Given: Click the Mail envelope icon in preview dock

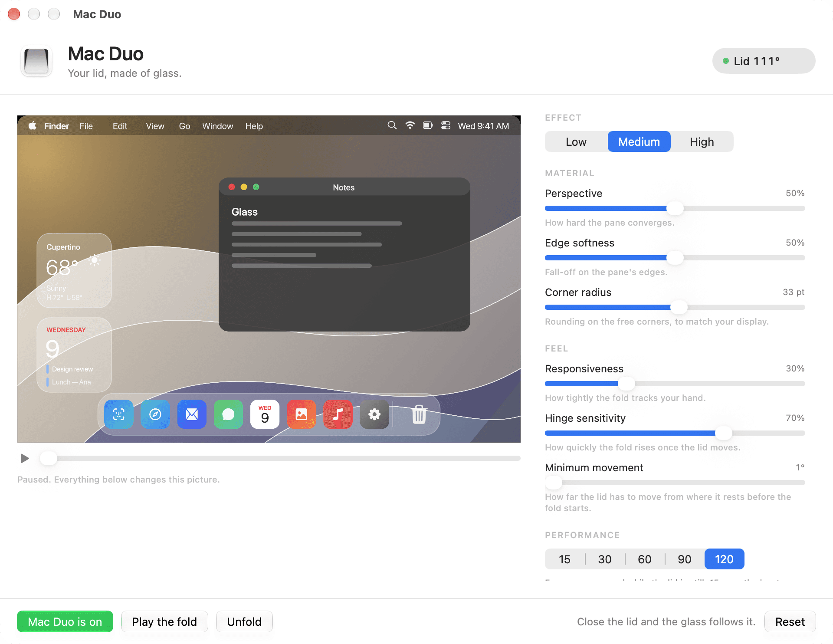Looking at the screenshot, I should (192, 414).
